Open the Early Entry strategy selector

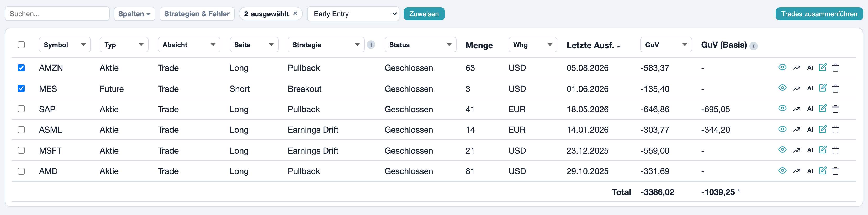(x=353, y=14)
